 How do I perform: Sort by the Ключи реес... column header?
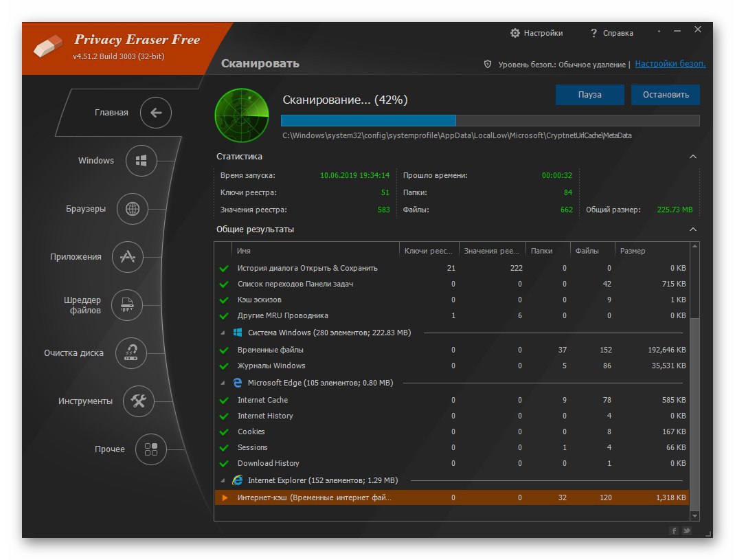(x=429, y=251)
